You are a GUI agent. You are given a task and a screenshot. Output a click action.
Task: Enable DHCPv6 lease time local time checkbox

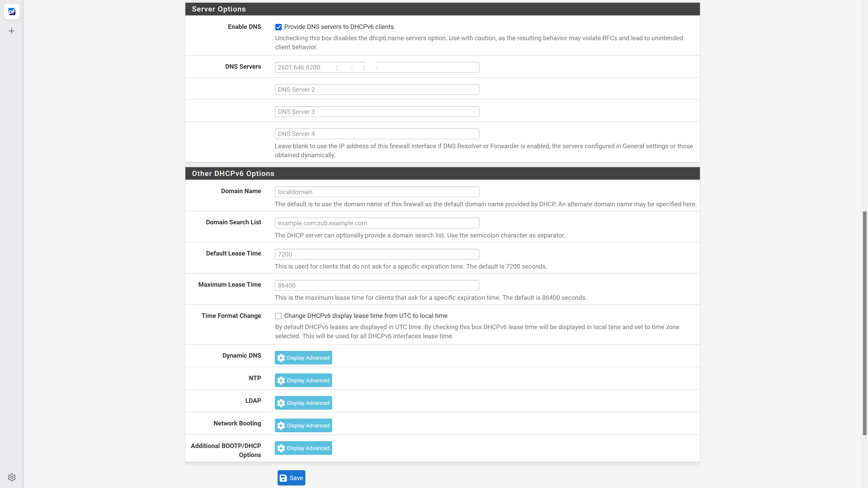tap(278, 316)
